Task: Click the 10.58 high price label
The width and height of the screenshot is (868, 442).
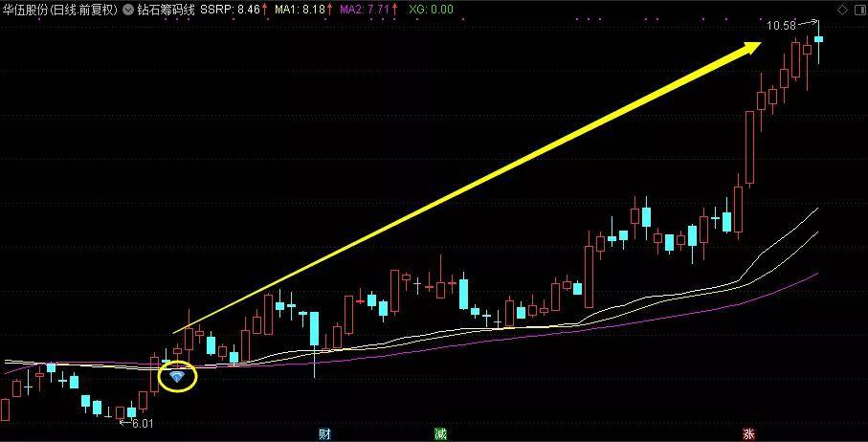Action: (x=781, y=26)
